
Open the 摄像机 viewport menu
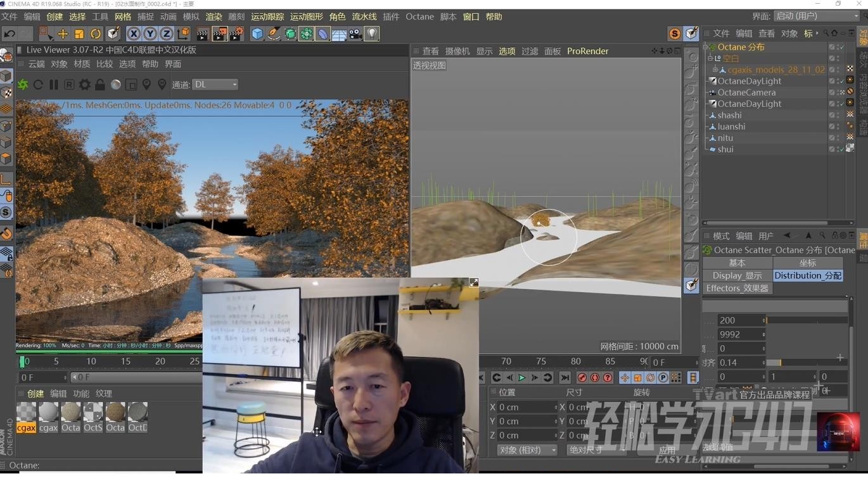457,51
